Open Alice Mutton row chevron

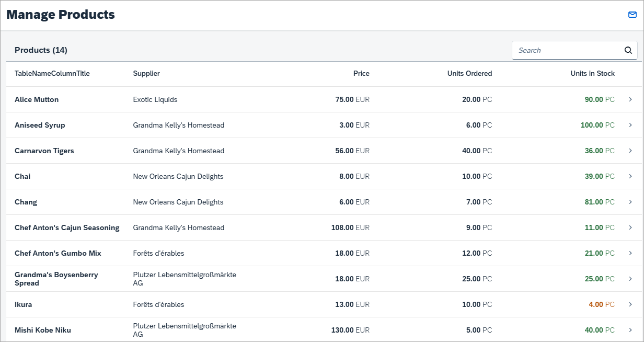point(630,99)
